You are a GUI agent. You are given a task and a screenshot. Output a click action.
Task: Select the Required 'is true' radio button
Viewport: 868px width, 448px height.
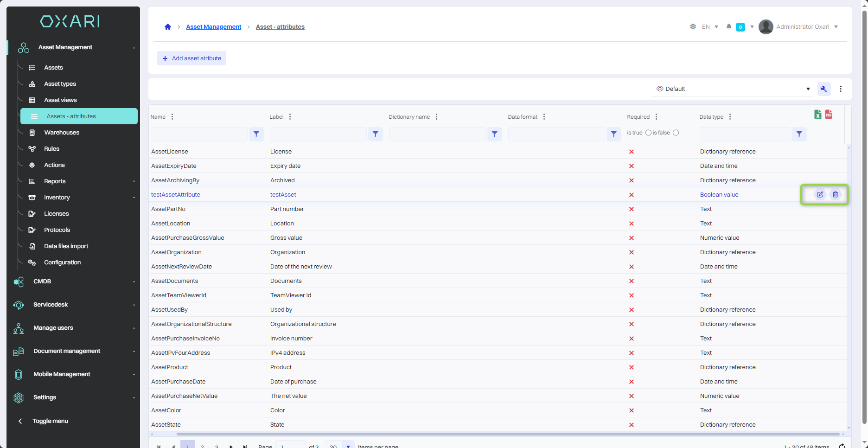pyautogui.click(x=648, y=133)
